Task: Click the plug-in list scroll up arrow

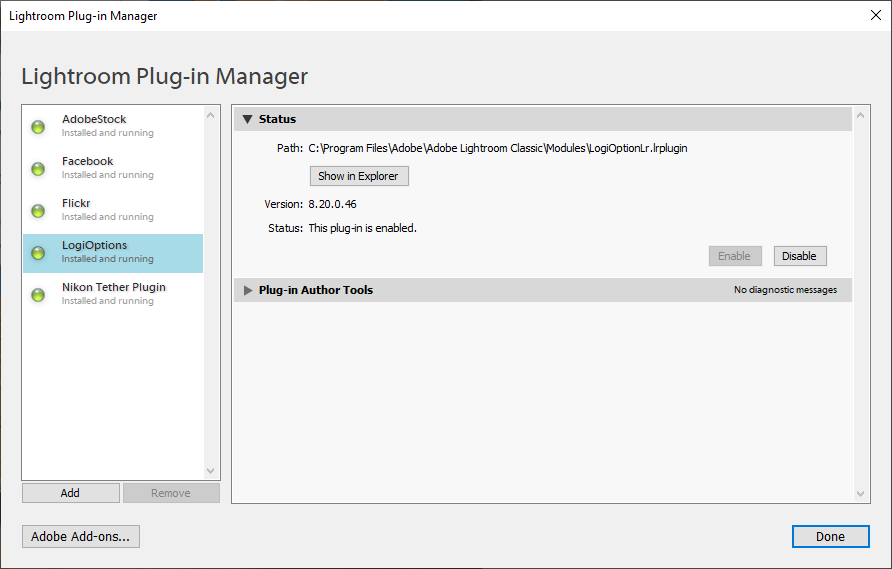Action: (x=210, y=116)
